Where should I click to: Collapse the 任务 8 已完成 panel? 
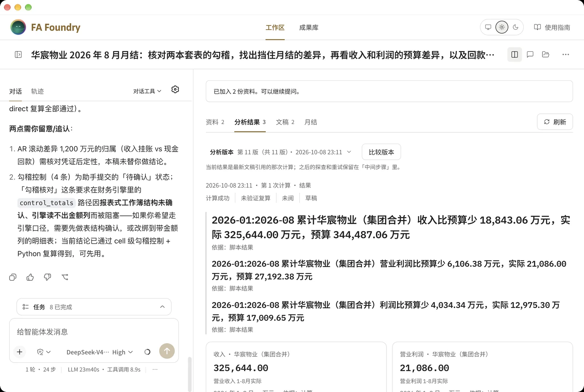94,307
